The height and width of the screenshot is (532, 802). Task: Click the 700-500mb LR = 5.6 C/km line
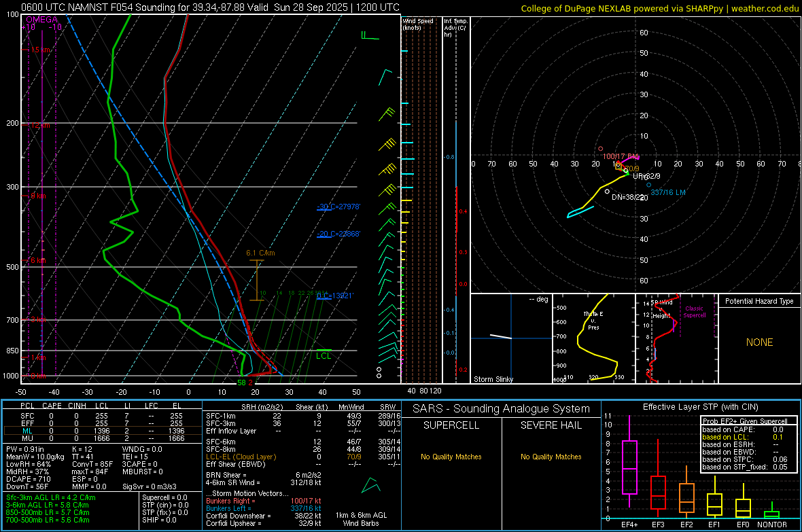[48, 520]
